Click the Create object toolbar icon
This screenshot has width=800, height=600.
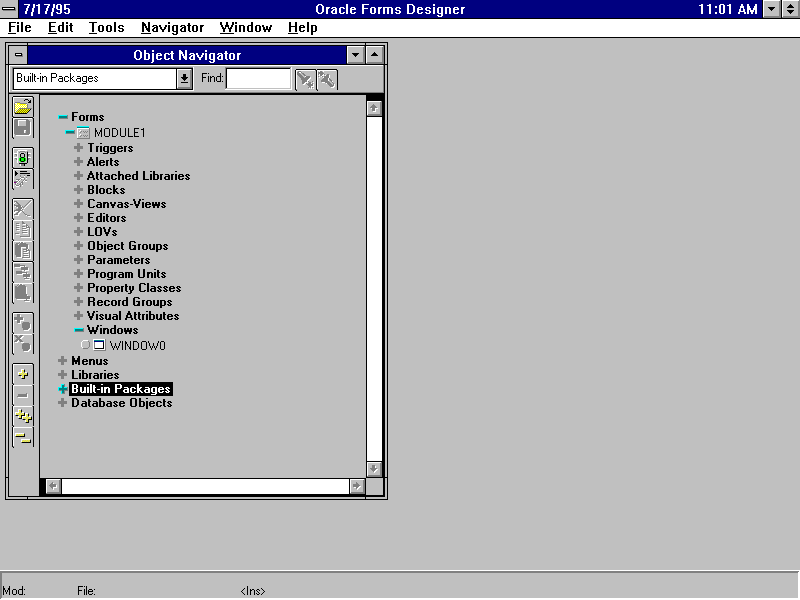pyautogui.click(x=22, y=323)
